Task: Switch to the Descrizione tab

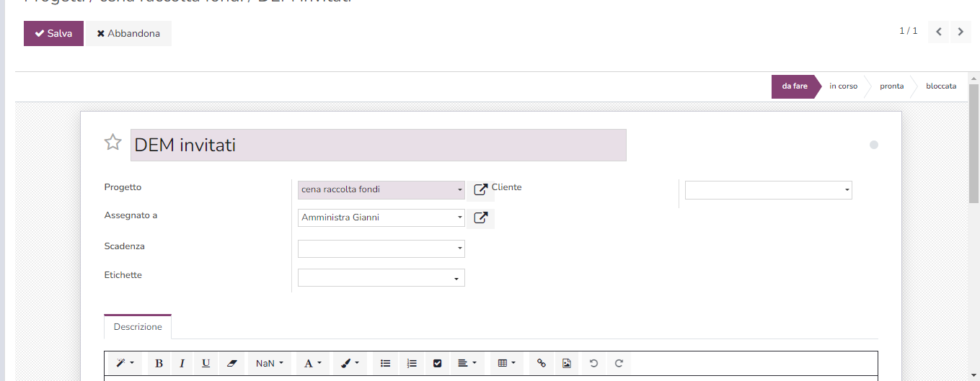Action: pos(138,327)
